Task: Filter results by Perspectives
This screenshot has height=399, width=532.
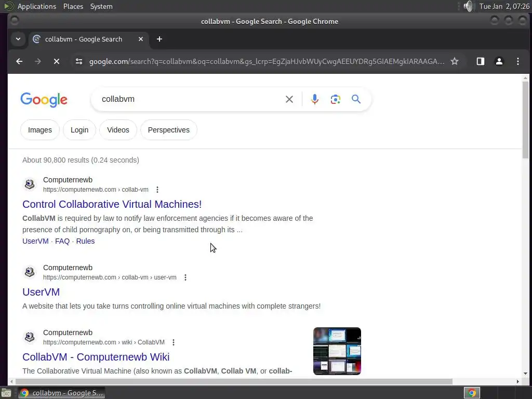Action: click(169, 130)
